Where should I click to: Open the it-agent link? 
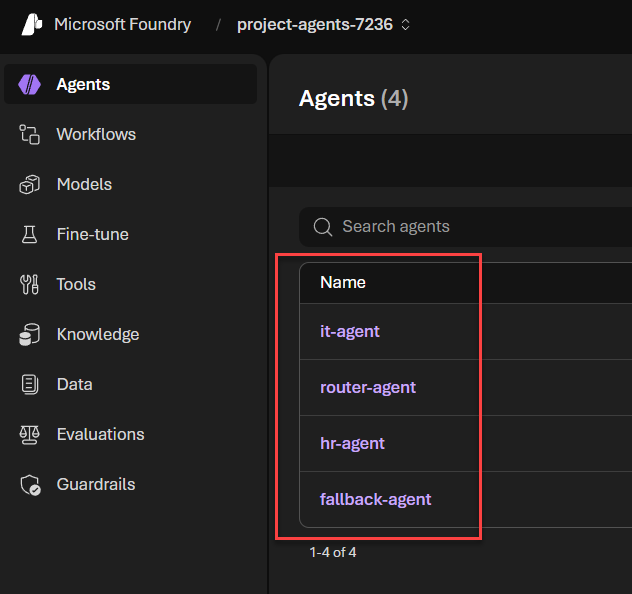(349, 332)
